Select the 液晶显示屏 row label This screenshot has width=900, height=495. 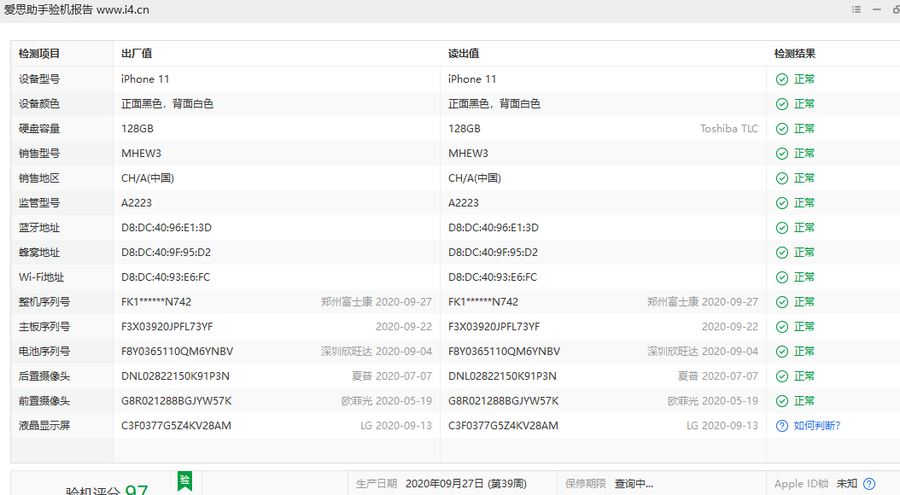pyautogui.click(x=44, y=426)
